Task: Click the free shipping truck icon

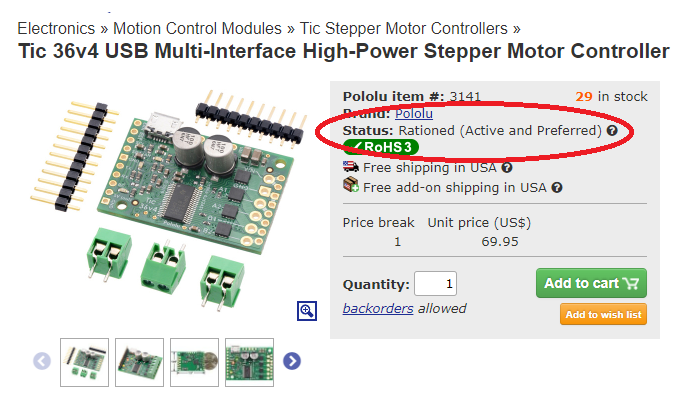Action: 350,167
